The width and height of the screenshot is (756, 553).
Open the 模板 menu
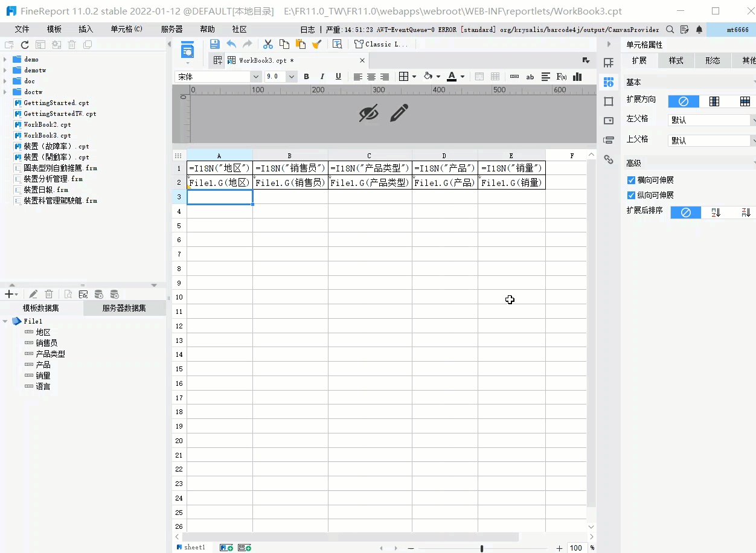[54, 29]
